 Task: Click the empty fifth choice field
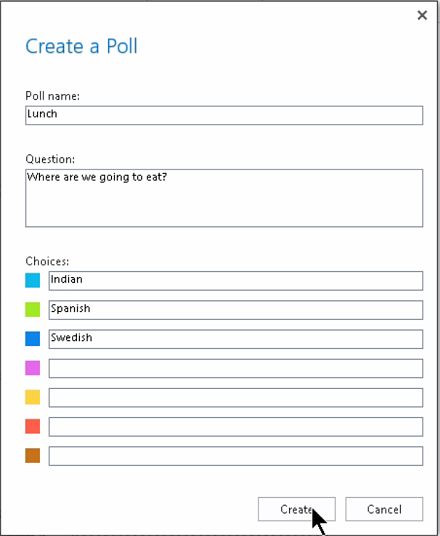[236, 397]
